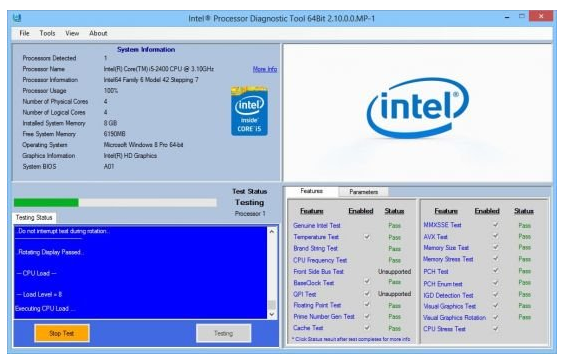
Task: Toggle Visual Graphics Rotation checkbox
Action: point(495,317)
